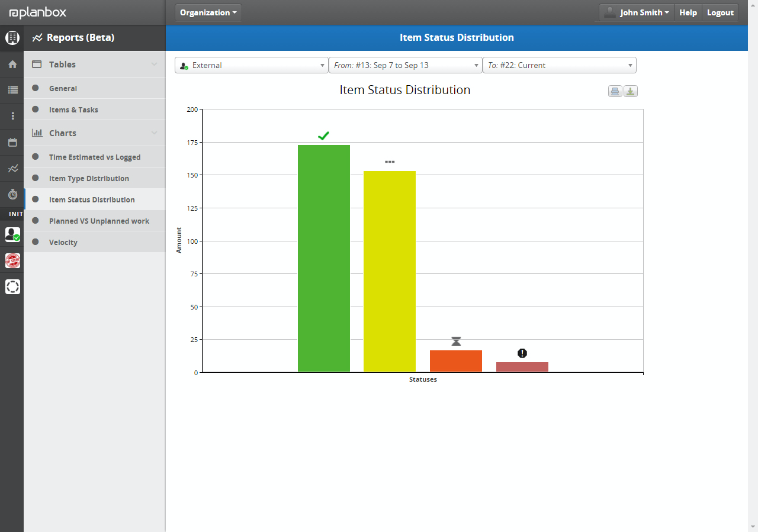Download the chart using export icon
758x532 pixels.
coord(631,91)
